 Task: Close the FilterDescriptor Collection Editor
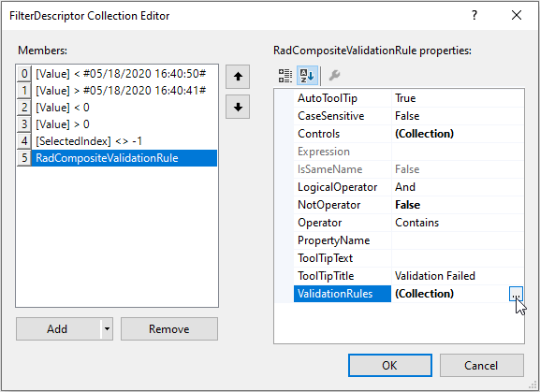click(x=517, y=15)
